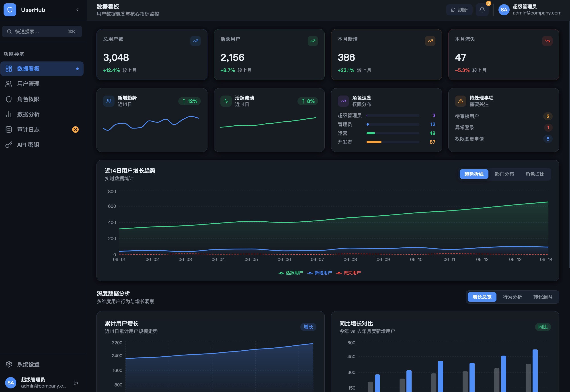570x392 pixels.
Task: Click the shield icon beside 角色权限
Action: tap(9, 99)
